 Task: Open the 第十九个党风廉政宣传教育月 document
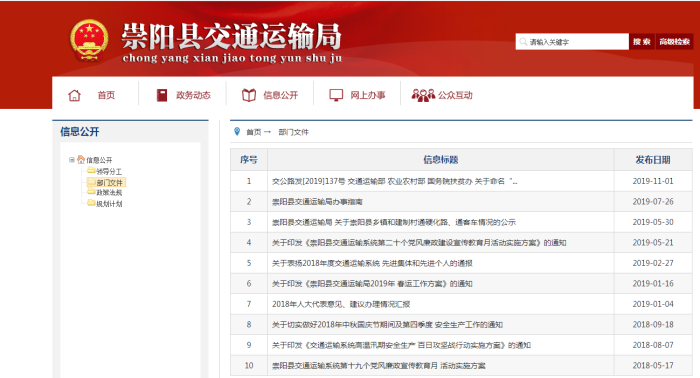coord(379,366)
